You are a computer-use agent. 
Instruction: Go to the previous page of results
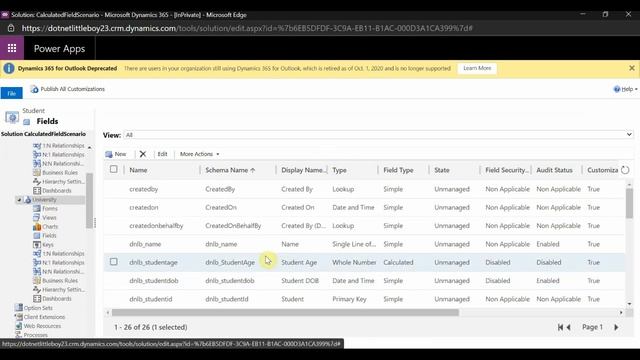pyautogui.click(x=568, y=327)
